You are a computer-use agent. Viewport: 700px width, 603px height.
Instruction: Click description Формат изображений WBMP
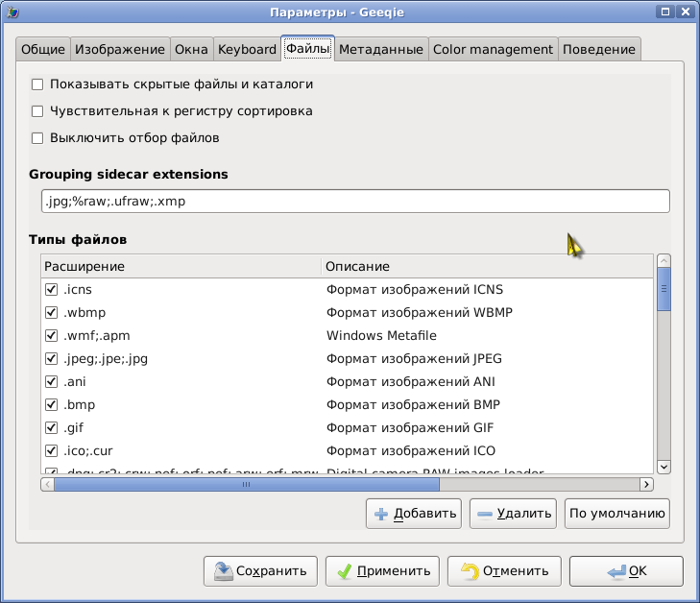[420, 312]
